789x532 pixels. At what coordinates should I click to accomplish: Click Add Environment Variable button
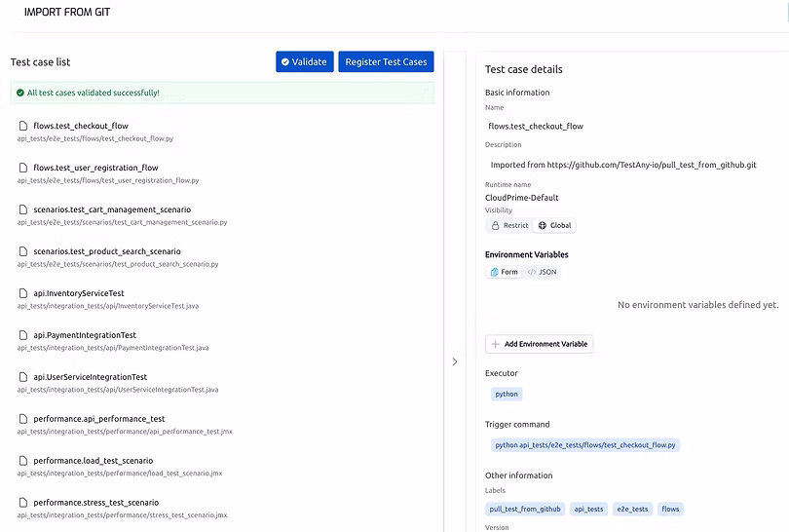(539, 344)
